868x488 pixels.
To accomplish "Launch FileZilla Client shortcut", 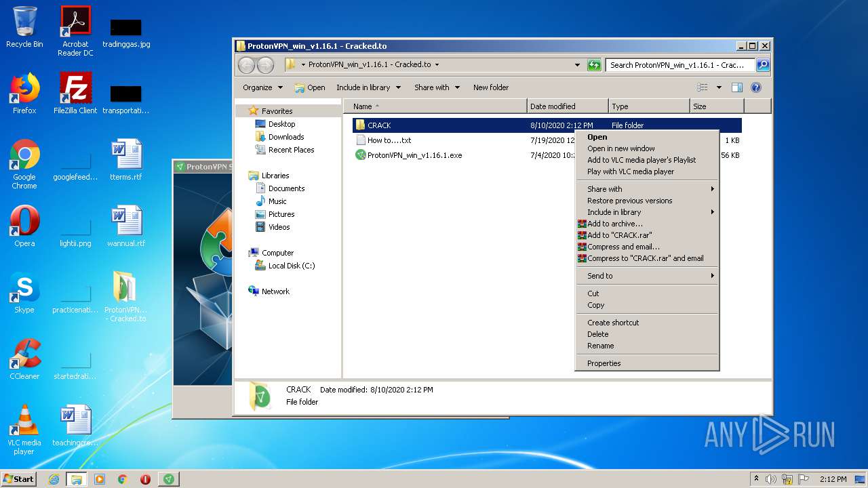I will pos(75,93).
